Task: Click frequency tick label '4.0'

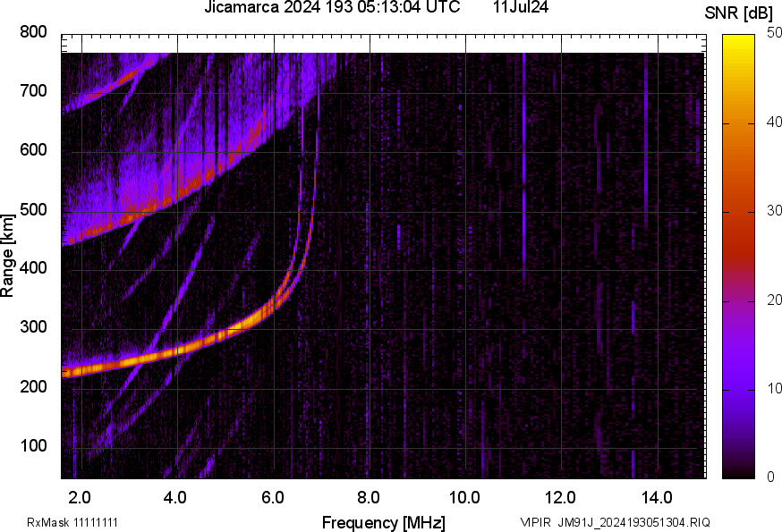Action: pyautogui.click(x=175, y=498)
